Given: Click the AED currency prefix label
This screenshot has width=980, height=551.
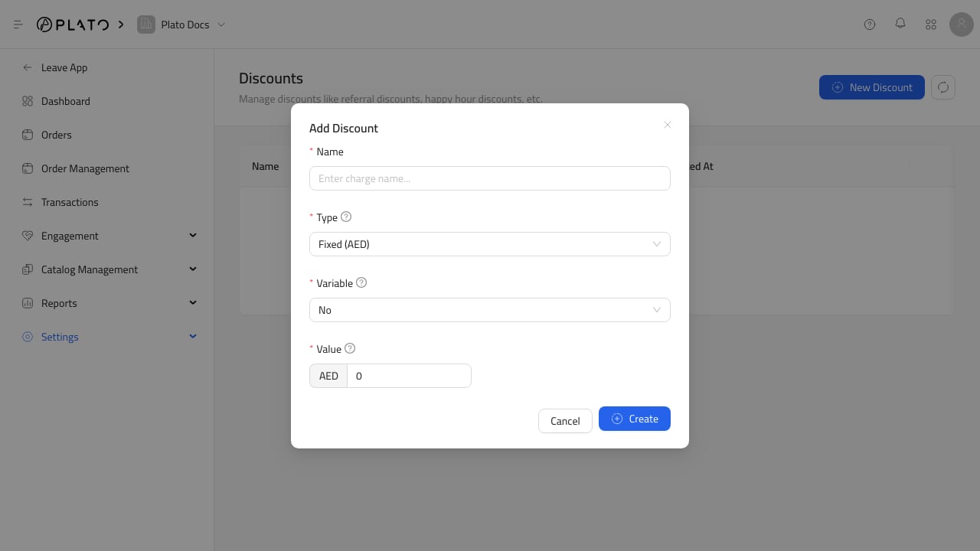Looking at the screenshot, I should point(328,376).
